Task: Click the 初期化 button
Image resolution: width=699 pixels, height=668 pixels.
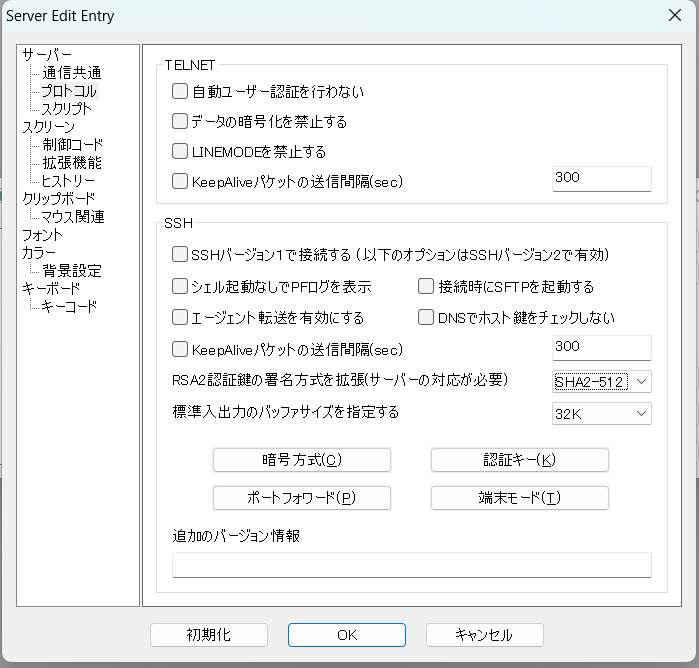Action: (x=209, y=635)
